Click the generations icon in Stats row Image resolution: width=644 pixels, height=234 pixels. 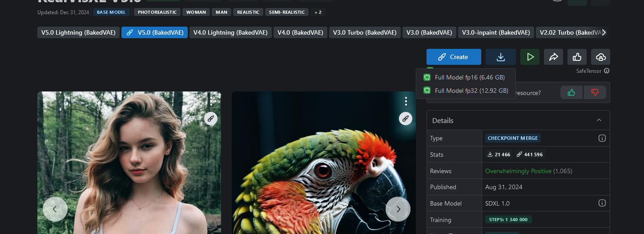519,155
